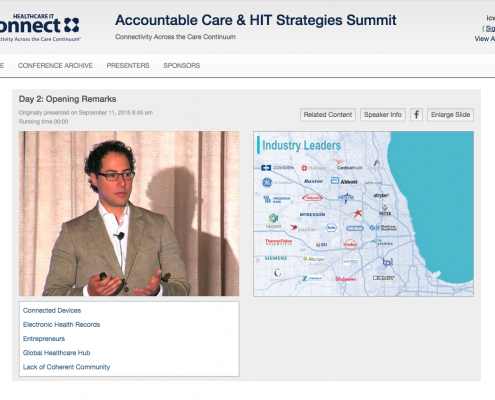Select the Entrepreneurs chapter link
Image resolution: width=495 pixels, height=400 pixels.
pyautogui.click(x=44, y=339)
